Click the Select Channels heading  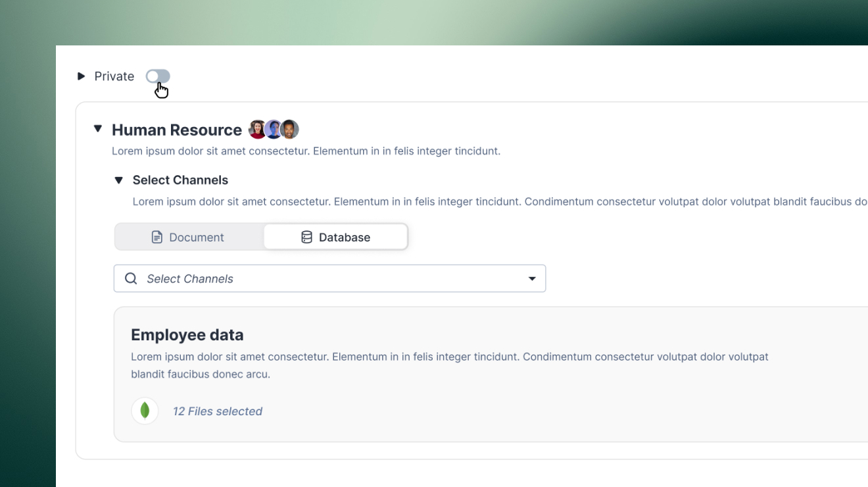click(180, 180)
